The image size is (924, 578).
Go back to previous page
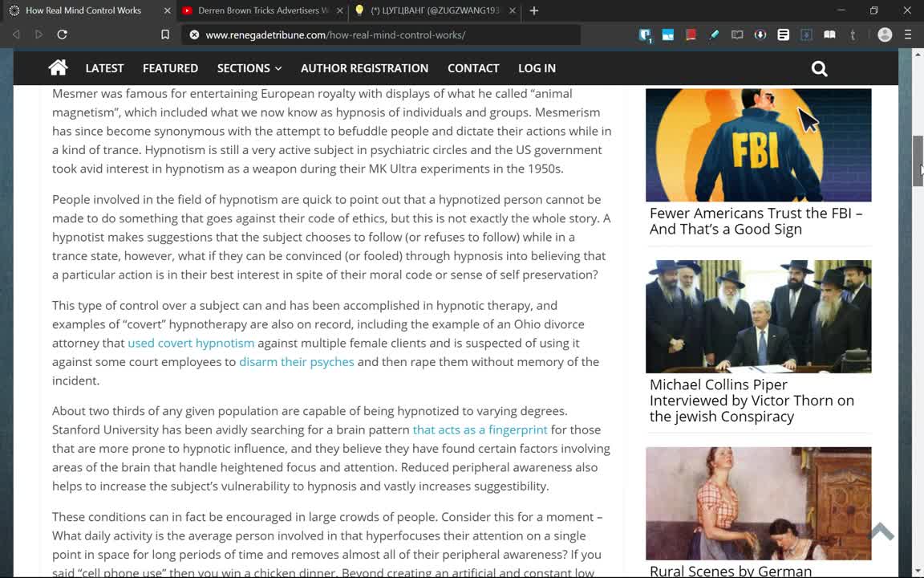[17, 35]
